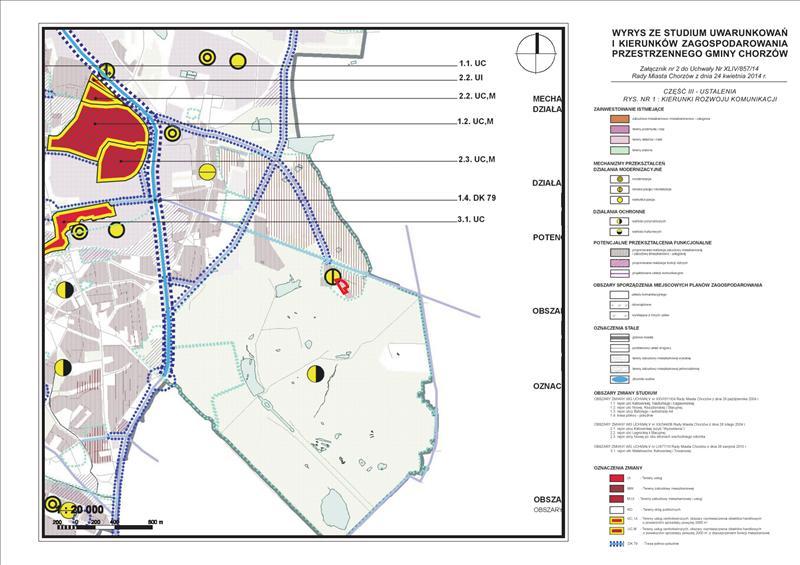
Task: Click the blue oval water swatch in Oznaczenia stałe legend
Action: tap(620, 380)
